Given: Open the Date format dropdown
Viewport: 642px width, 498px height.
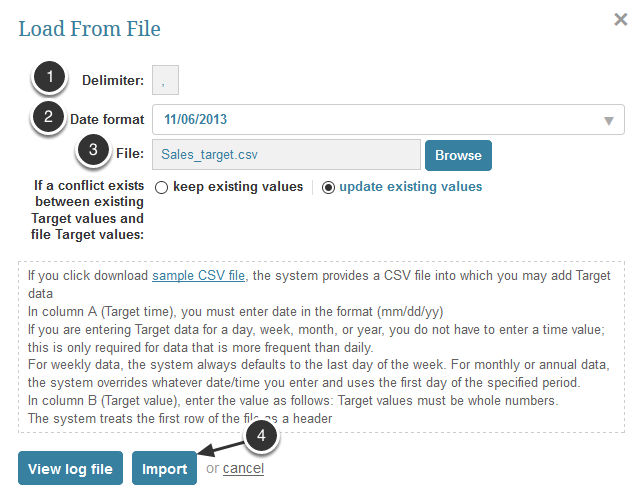Looking at the screenshot, I should pos(388,120).
